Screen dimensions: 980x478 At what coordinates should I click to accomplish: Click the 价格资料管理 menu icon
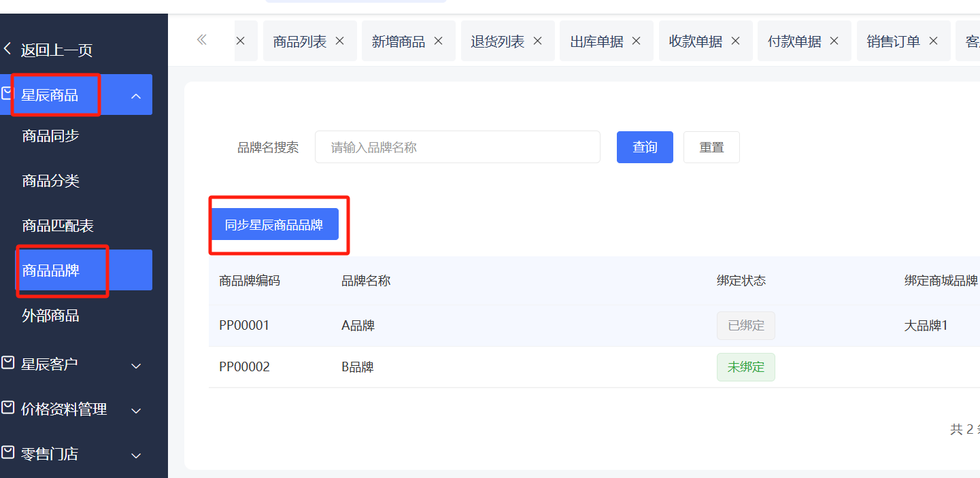(x=7, y=407)
